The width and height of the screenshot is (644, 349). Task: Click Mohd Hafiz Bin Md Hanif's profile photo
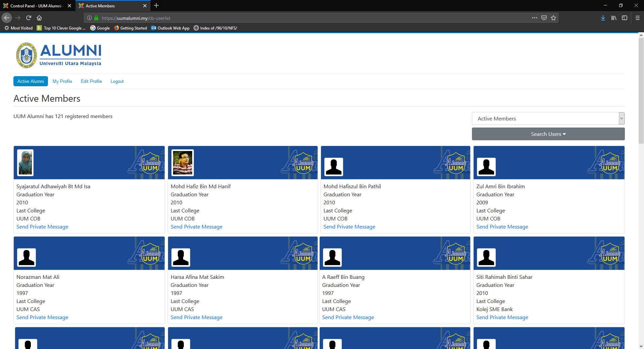[183, 163]
